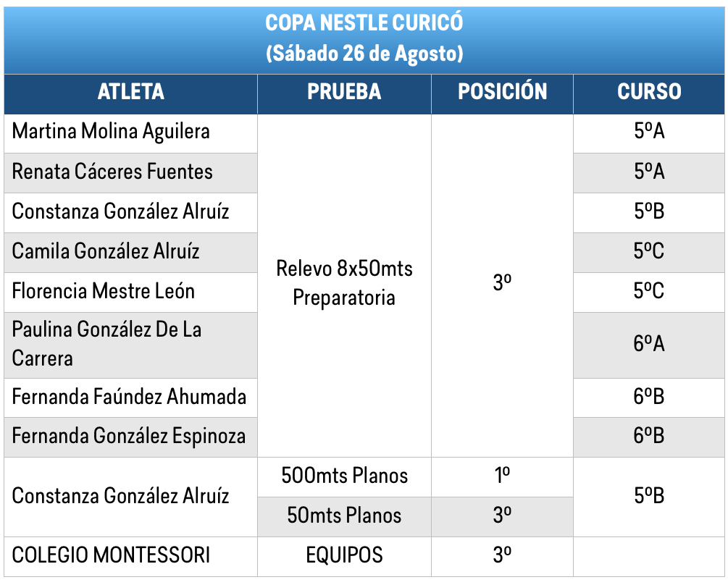Select the EQUIPOS cell
Screen dimensions: 728x585
[345, 557]
